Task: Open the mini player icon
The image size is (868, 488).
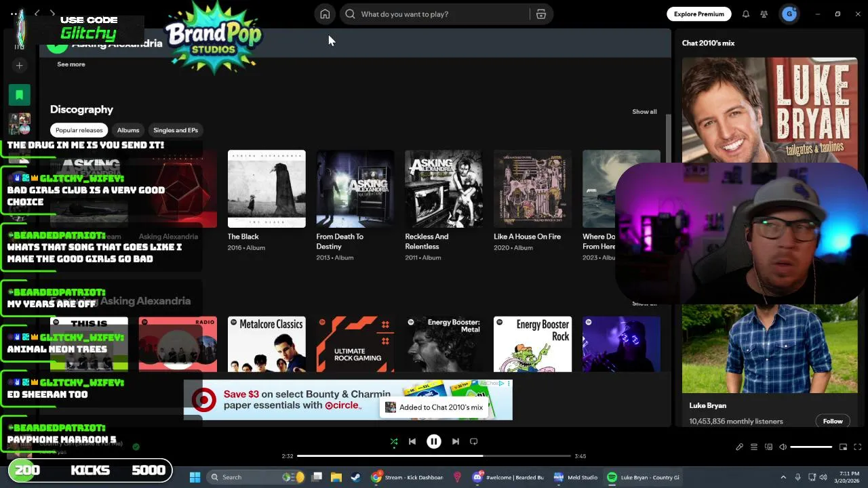Action: 843,447
